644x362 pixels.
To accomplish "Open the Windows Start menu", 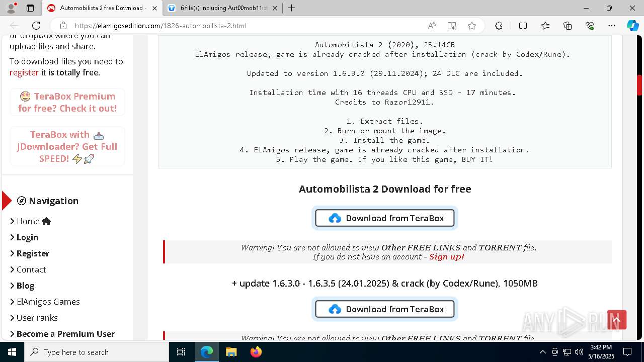I will pos(12,352).
